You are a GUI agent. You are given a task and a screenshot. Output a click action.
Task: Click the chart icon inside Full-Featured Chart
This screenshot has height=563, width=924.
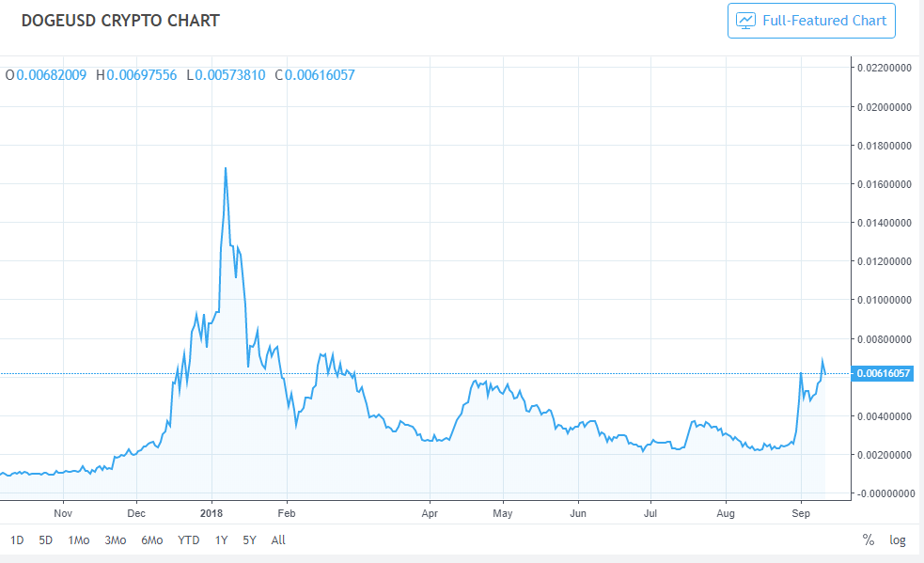pyautogui.click(x=745, y=21)
